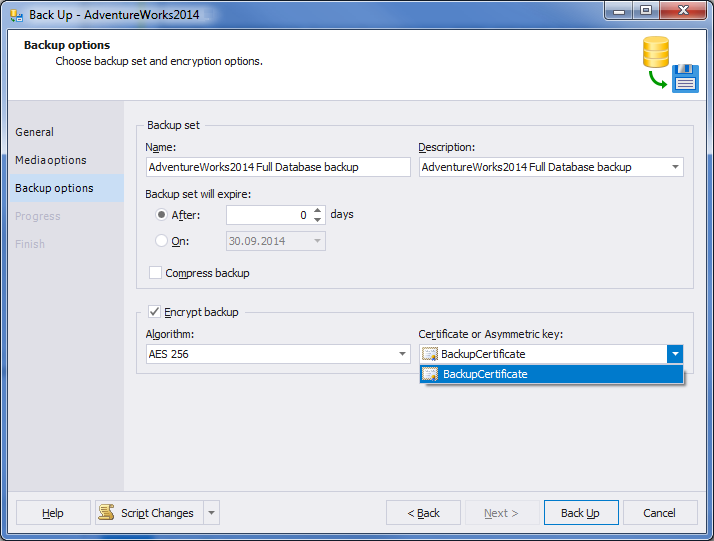Click the certificate icon in combo box field

[x=430, y=354]
